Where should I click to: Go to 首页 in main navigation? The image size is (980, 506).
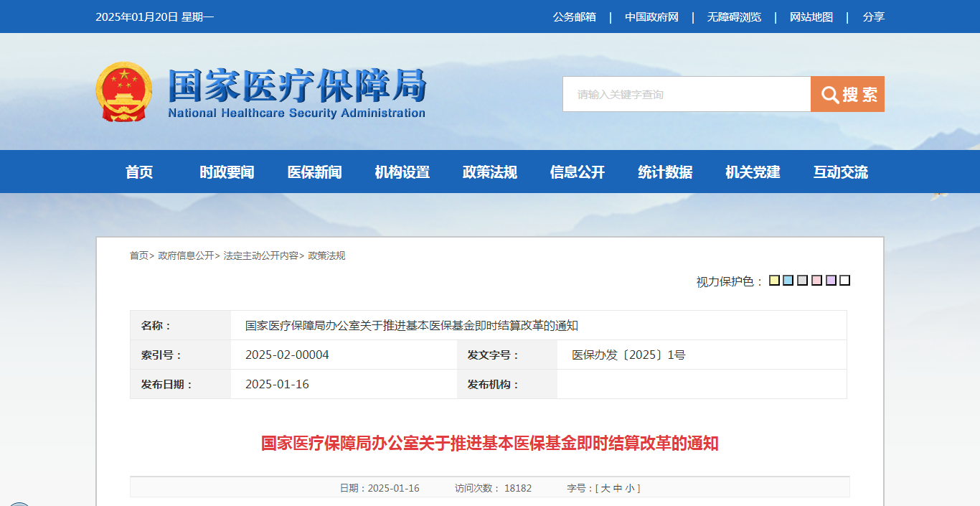[139, 172]
